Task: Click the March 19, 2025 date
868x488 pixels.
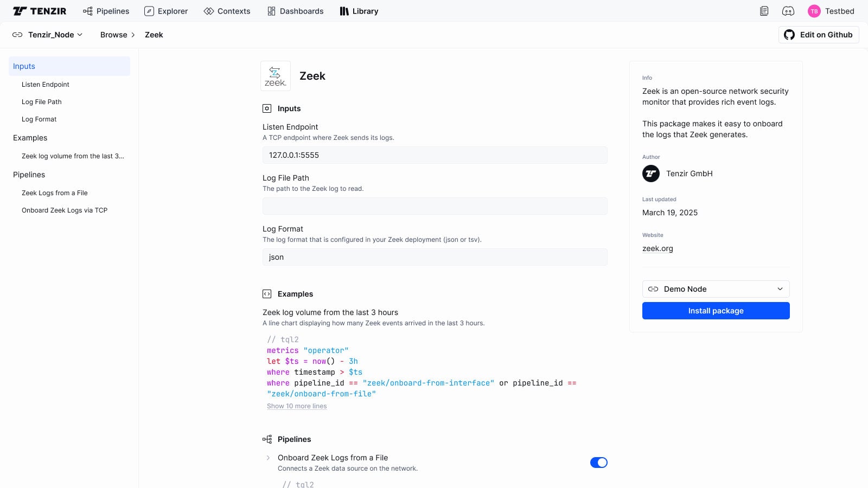Action: tap(670, 213)
